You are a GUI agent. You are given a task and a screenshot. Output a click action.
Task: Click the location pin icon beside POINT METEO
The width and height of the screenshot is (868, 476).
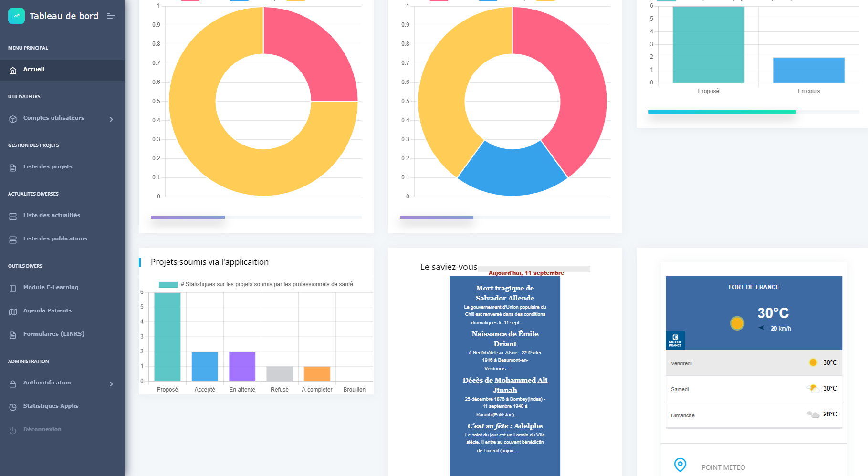coord(680,465)
